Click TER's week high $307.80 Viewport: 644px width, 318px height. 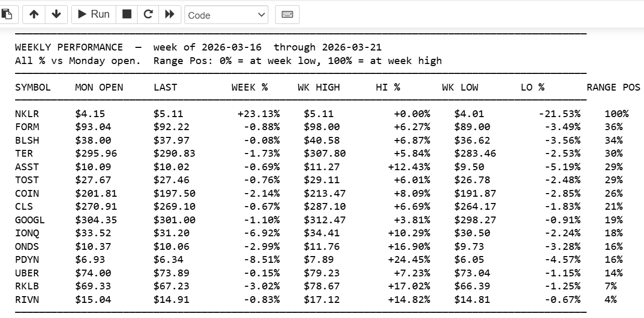(325, 154)
